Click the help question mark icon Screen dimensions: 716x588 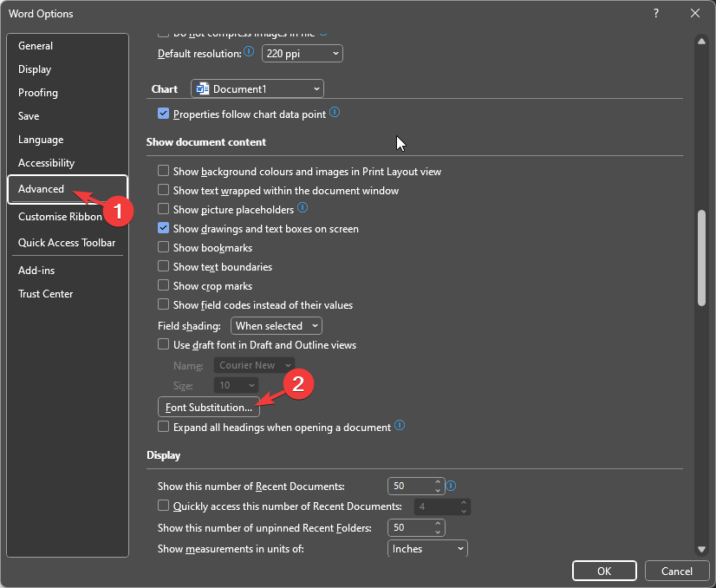point(655,13)
